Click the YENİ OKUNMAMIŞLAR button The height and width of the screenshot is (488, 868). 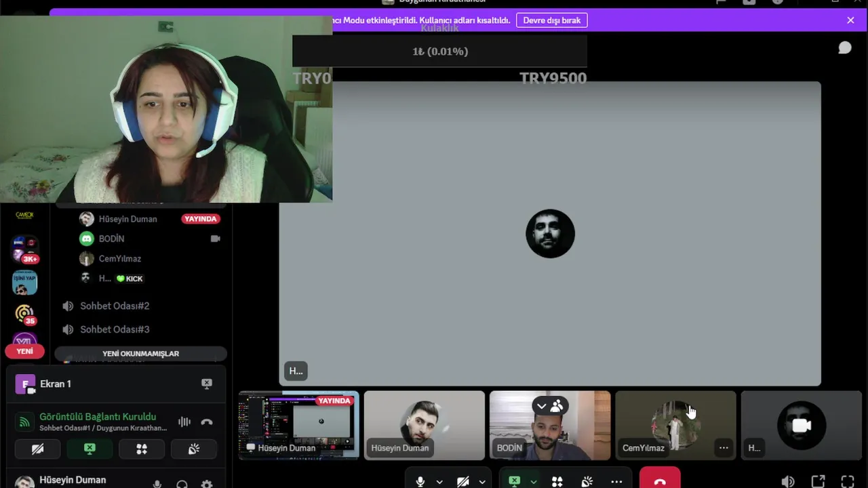140,353
